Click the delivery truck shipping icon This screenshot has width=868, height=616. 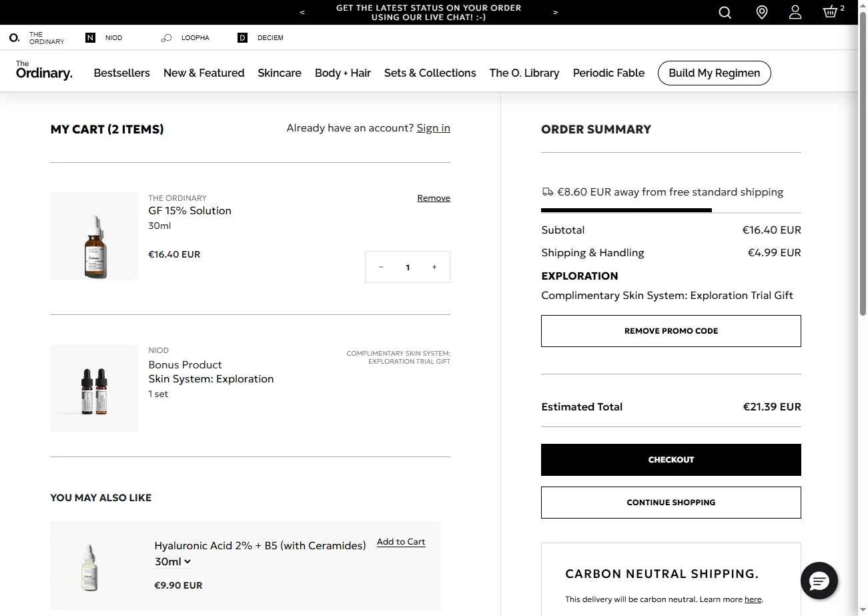pyautogui.click(x=548, y=192)
